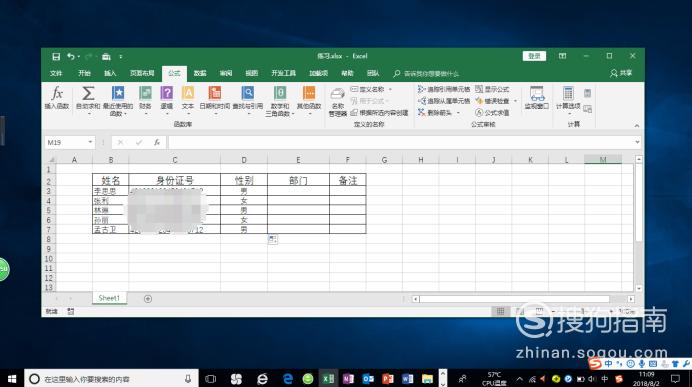Image resolution: width=692 pixels, height=387 pixels.
Task: Switch to the Data ribbon tab
Action: (200, 73)
